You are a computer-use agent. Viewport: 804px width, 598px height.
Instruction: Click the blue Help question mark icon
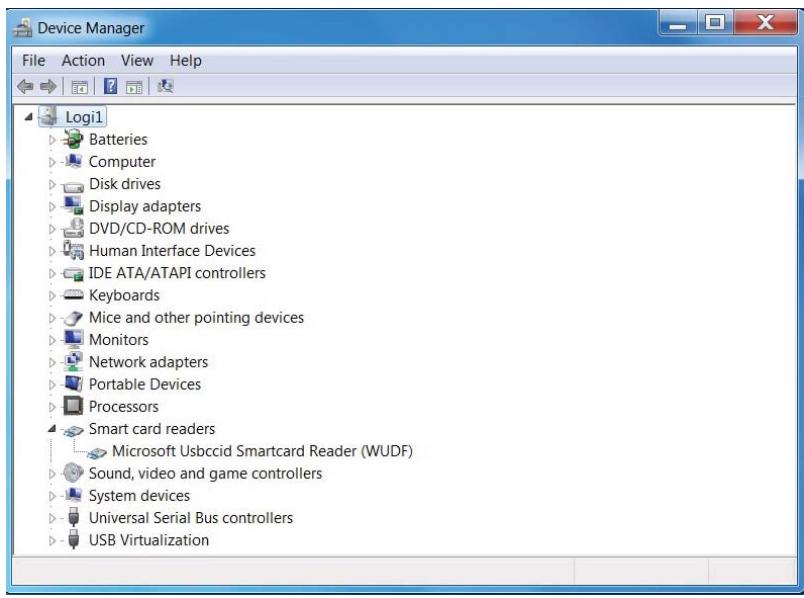point(110,86)
